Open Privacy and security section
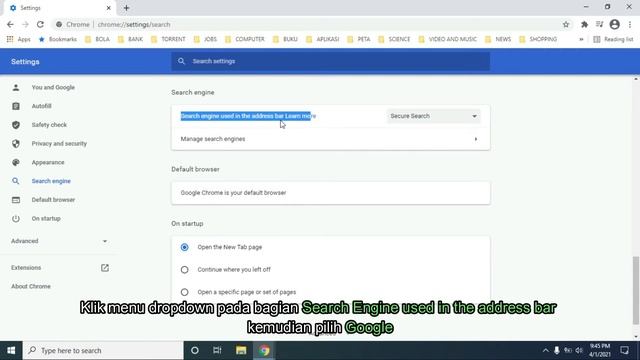 [x=59, y=144]
